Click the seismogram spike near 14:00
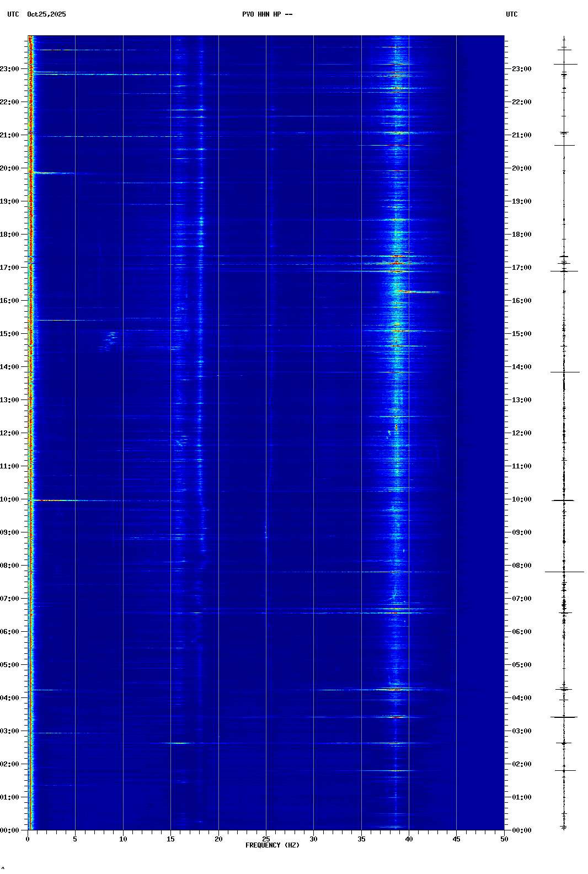 click(x=564, y=372)
